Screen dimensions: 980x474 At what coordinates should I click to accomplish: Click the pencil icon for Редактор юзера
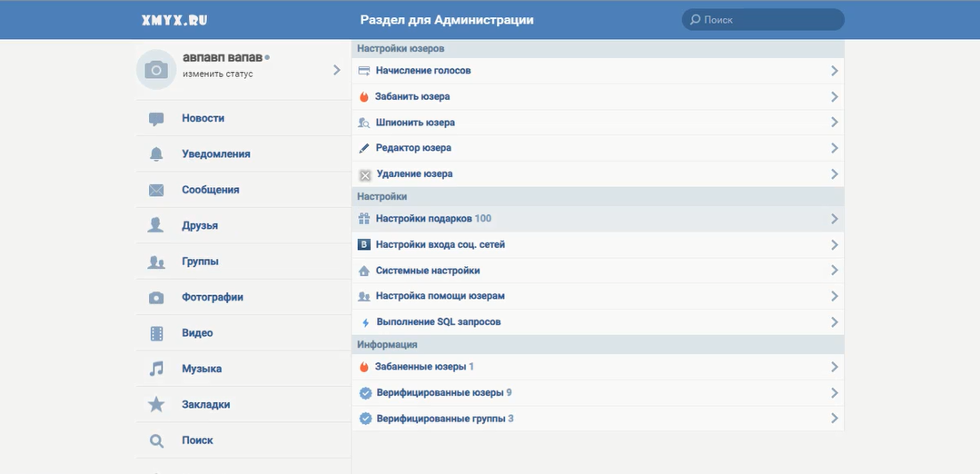[364, 148]
